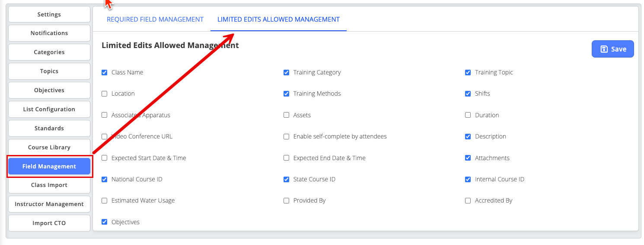Screen dimensions: 644x245
Task: Check the Duration checkbox
Action: coord(468,115)
